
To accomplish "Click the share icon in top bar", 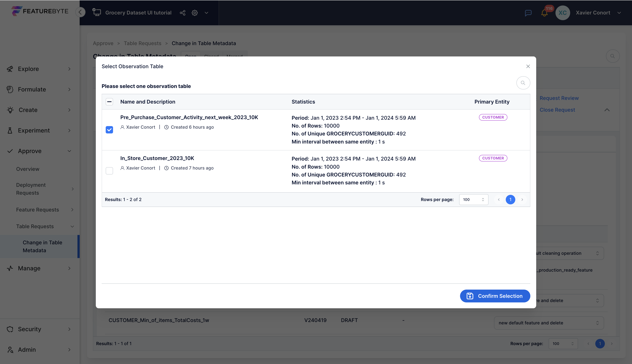I will tap(182, 13).
